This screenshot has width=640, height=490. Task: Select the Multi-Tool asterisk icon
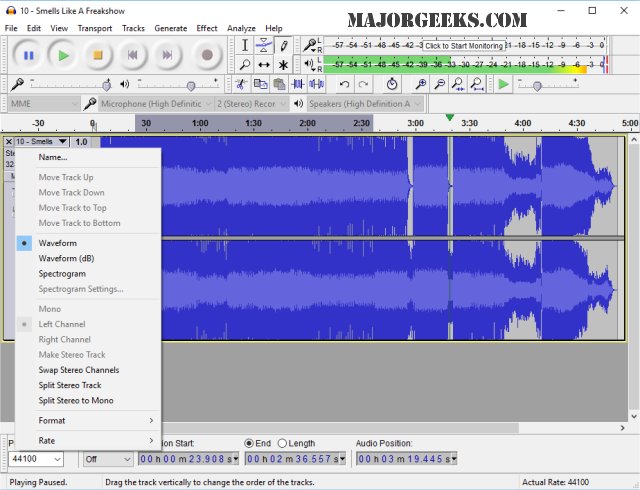pyautogui.click(x=283, y=65)
